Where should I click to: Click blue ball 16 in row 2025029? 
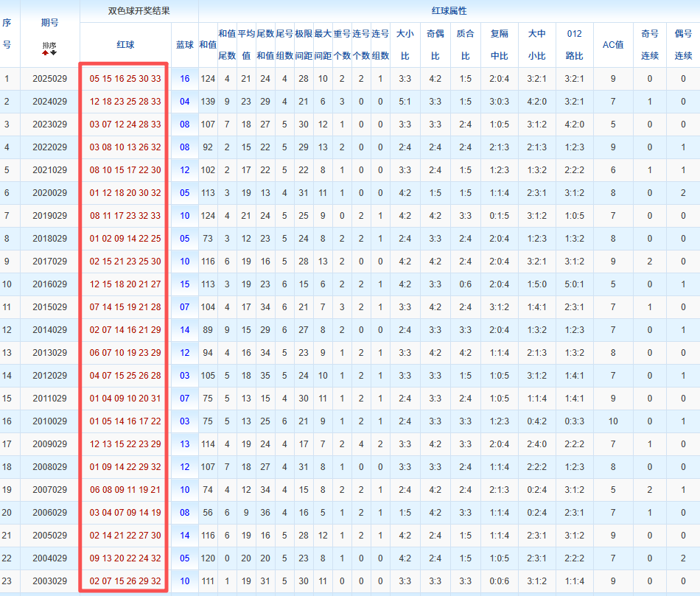185,79
